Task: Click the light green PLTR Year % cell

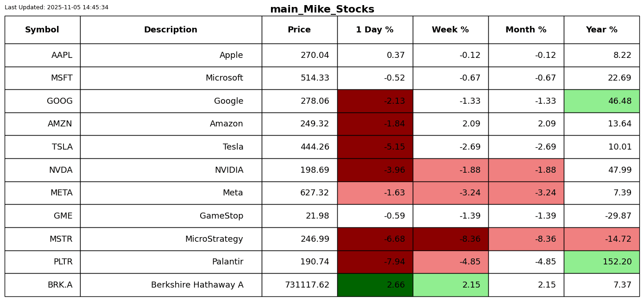Action: (601, 262)
